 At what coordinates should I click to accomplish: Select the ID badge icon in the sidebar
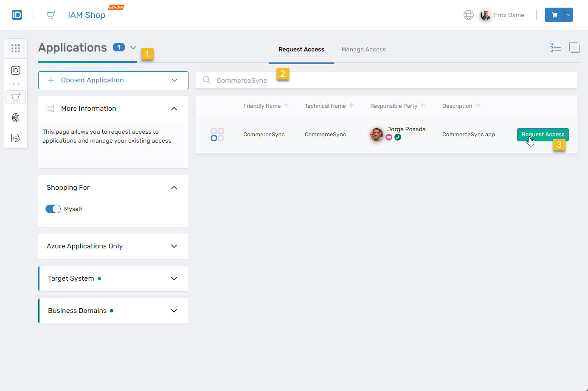click(x=16, y=70)
